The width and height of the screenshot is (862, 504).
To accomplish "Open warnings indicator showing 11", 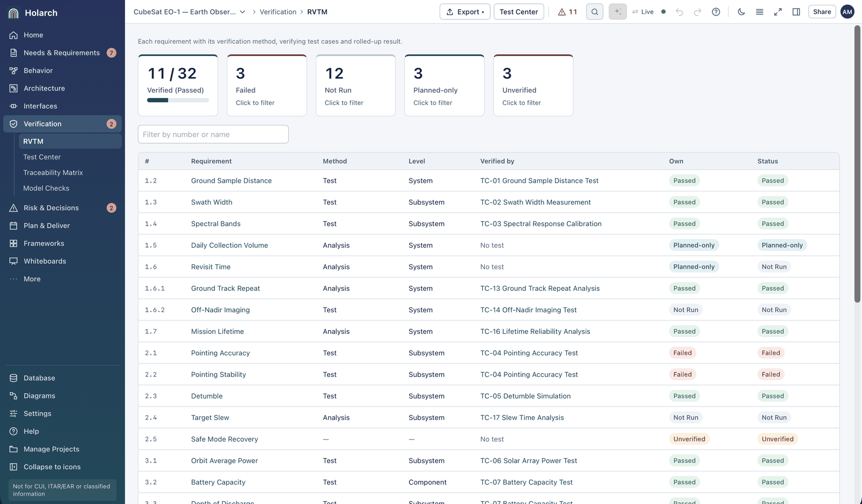I will click(567, 12).
